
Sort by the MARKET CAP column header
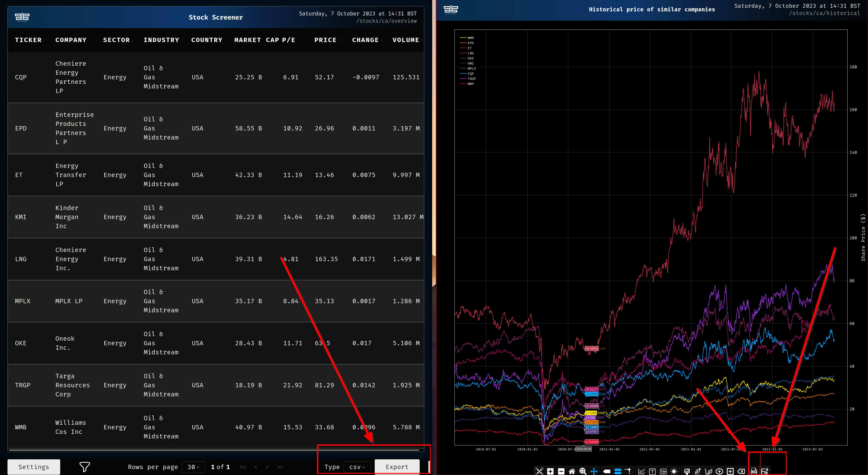click(x=257, y=40)
